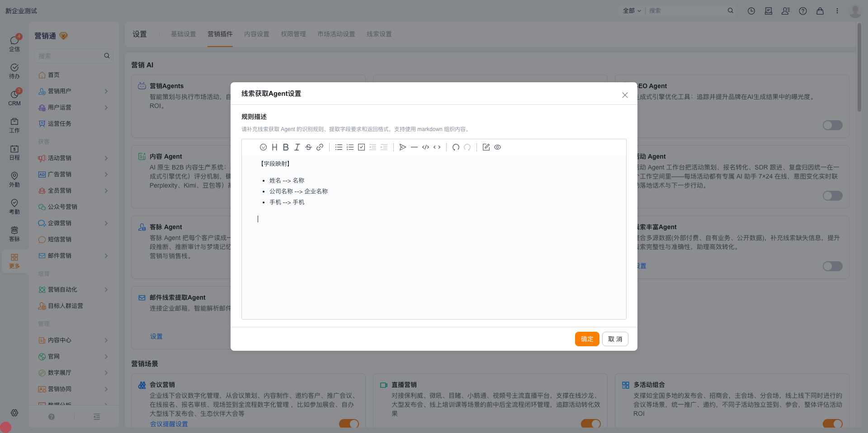
Task: Cancel the dialog with 取消 button
Action: pyautogui.click(x=615, y=339)
